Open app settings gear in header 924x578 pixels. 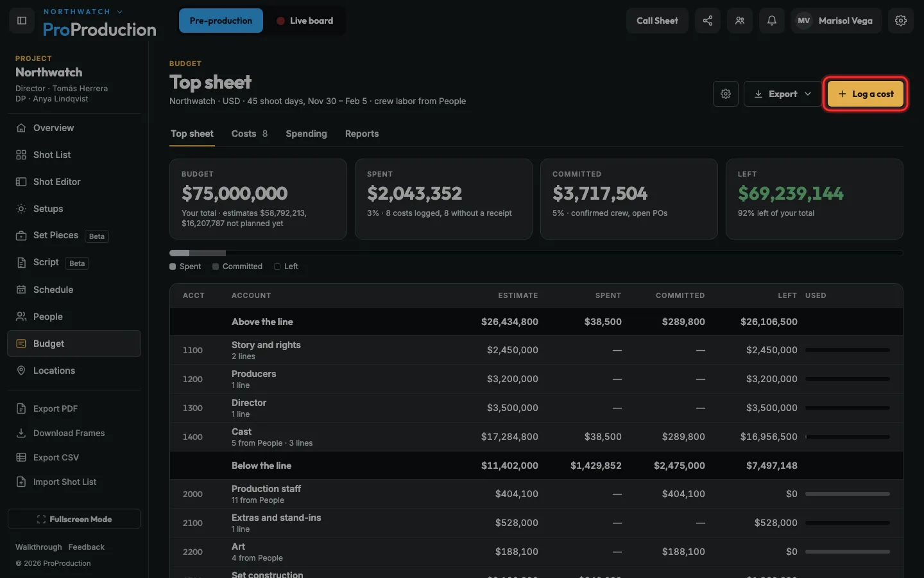901,21
